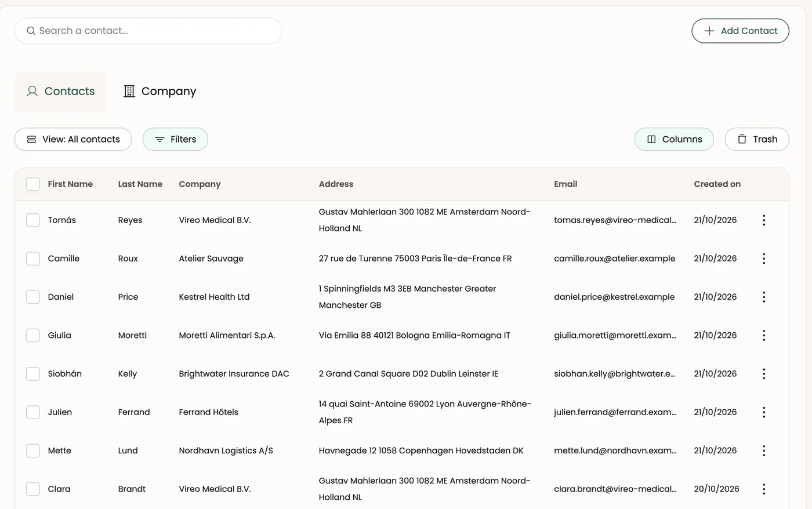Open row actions menu for Tomás Reyes

tap(764, 220)
